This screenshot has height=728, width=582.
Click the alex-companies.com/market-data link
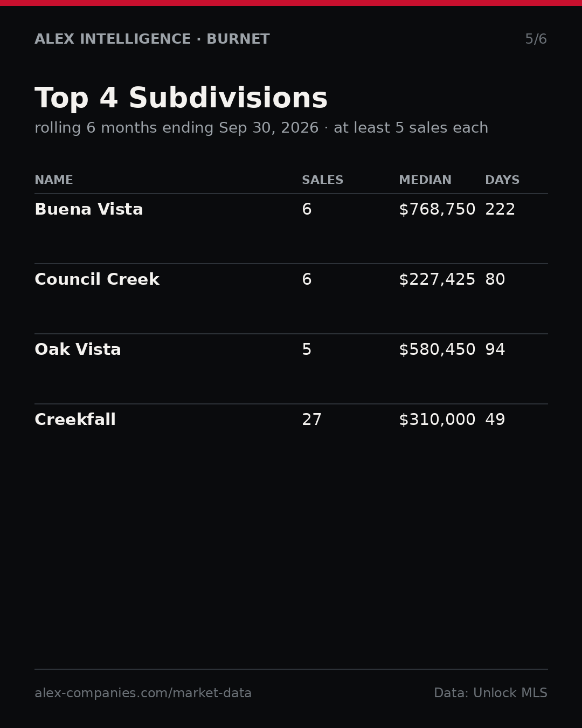(x=143, y=693)
